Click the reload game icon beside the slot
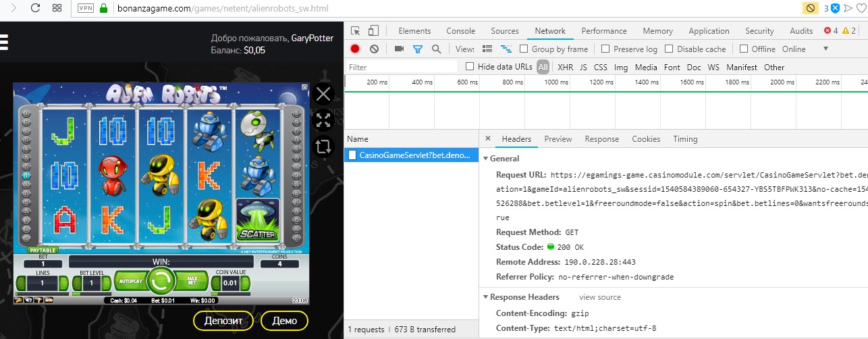This screenshot has height=339, width=868. pos(323,147)
